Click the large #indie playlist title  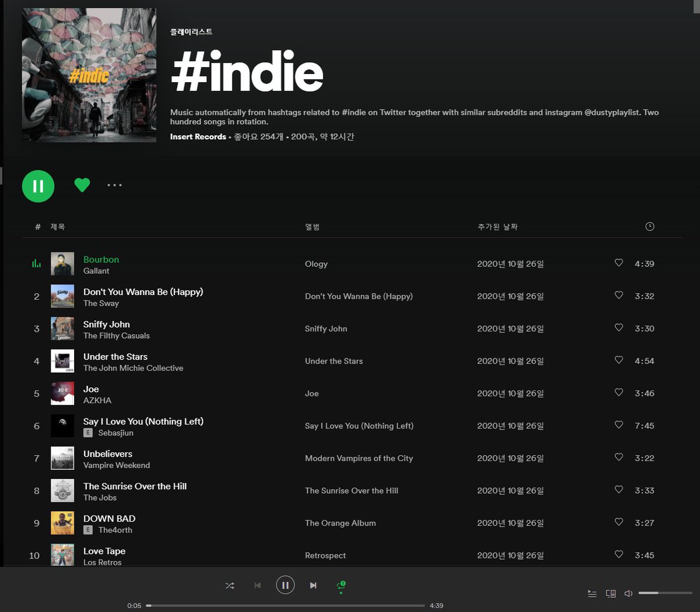(247, 72)
